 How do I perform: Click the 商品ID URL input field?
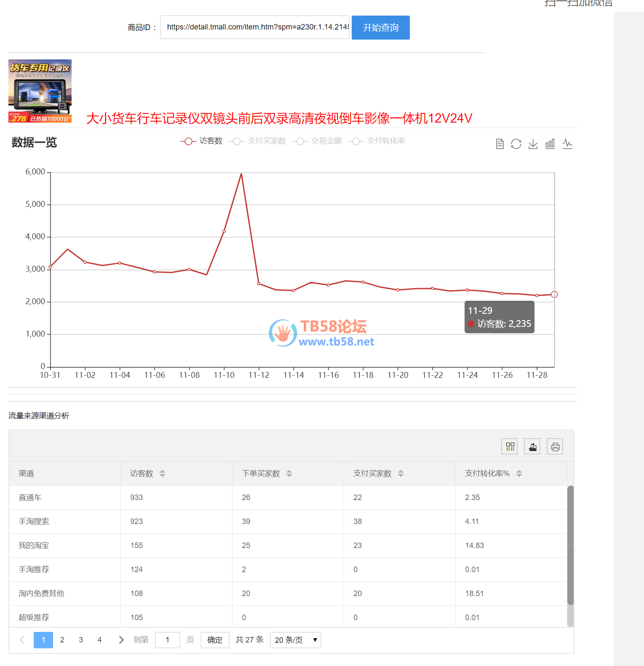255,27
